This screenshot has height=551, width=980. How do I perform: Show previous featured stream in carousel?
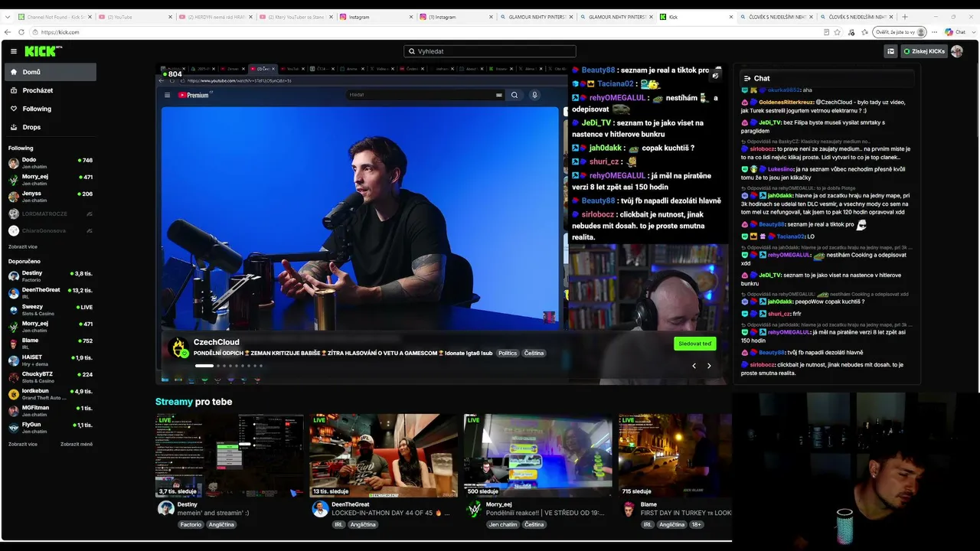coord(694,366)
